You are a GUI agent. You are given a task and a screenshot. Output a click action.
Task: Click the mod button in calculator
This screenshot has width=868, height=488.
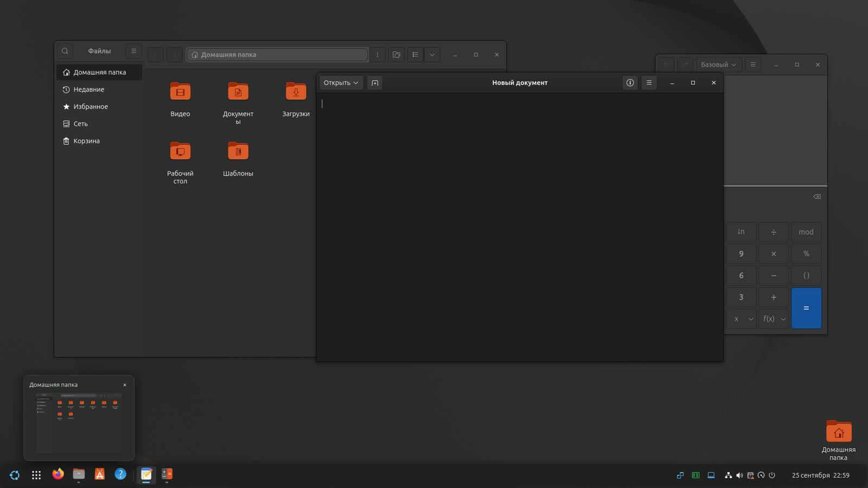[806, 232]
